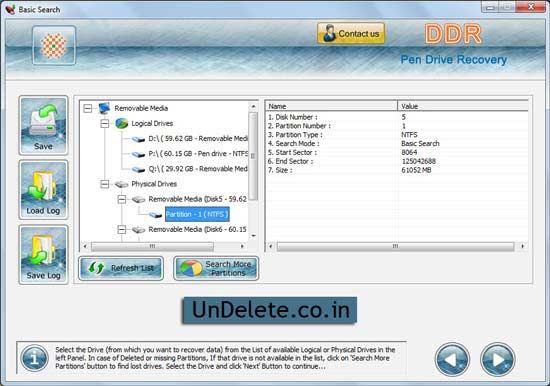Select the D:\ 59.62 GB removable drive

point(198,139)
